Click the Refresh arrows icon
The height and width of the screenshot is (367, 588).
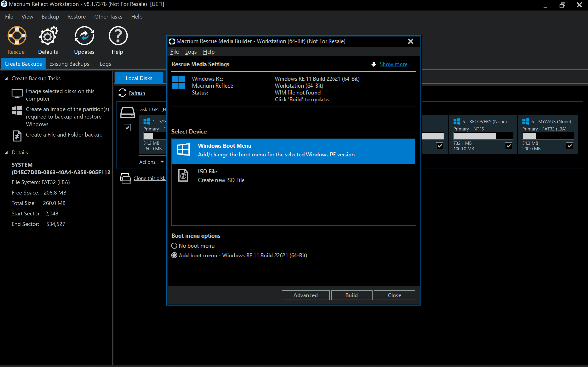click(123, 93)
